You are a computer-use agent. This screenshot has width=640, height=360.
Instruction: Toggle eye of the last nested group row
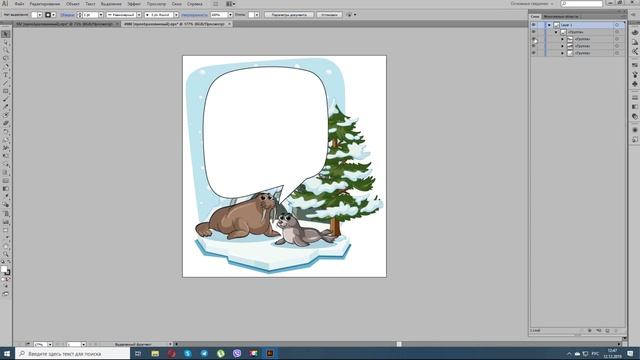tap(533, 53)
